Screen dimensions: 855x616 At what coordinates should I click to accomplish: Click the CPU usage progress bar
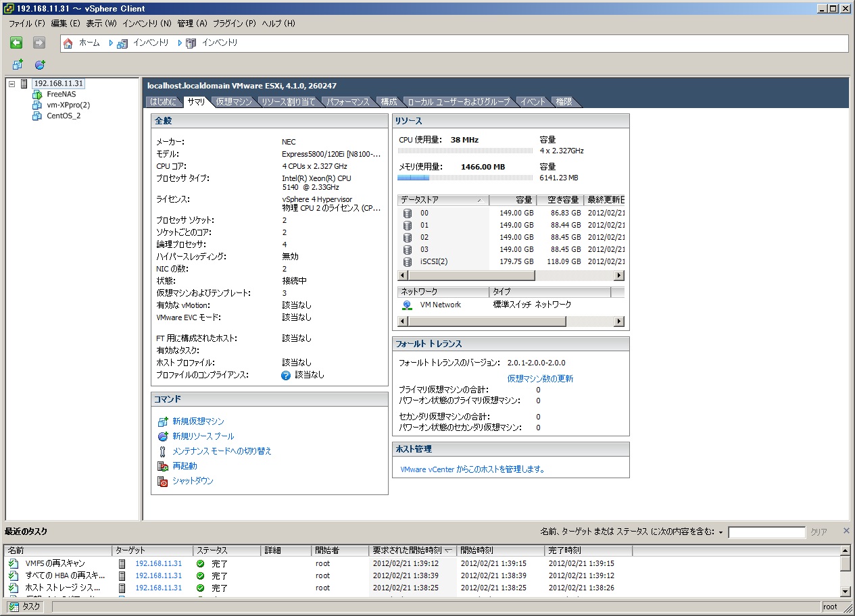coord(465,151)
